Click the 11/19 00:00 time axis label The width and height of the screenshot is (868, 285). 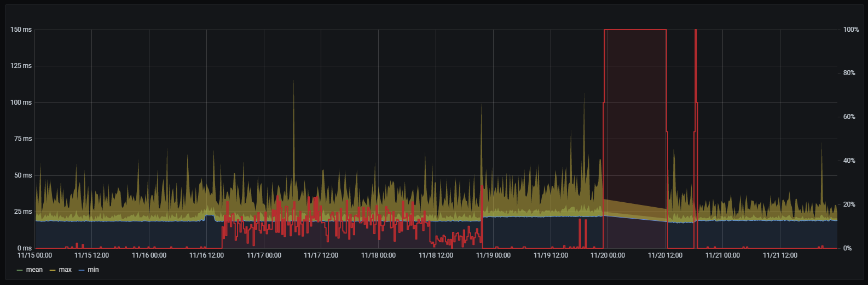pyautogui.click(x=493, y=255)
